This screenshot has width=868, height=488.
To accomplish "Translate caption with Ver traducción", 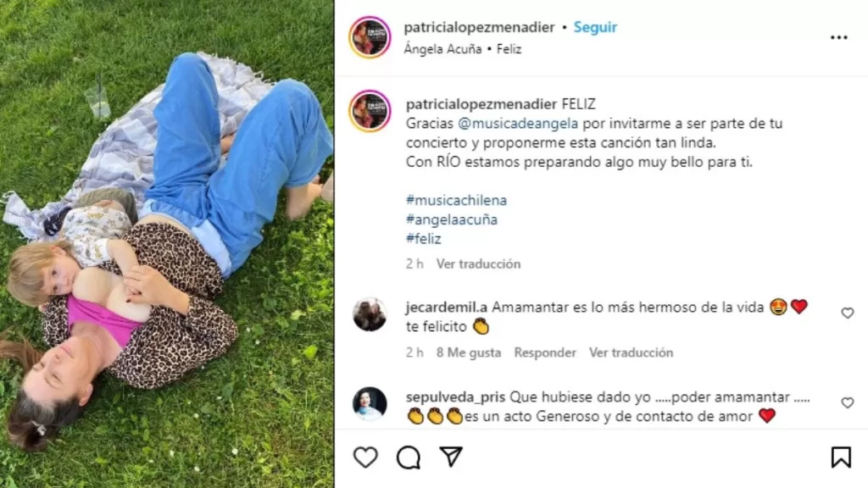I will 478,264.
